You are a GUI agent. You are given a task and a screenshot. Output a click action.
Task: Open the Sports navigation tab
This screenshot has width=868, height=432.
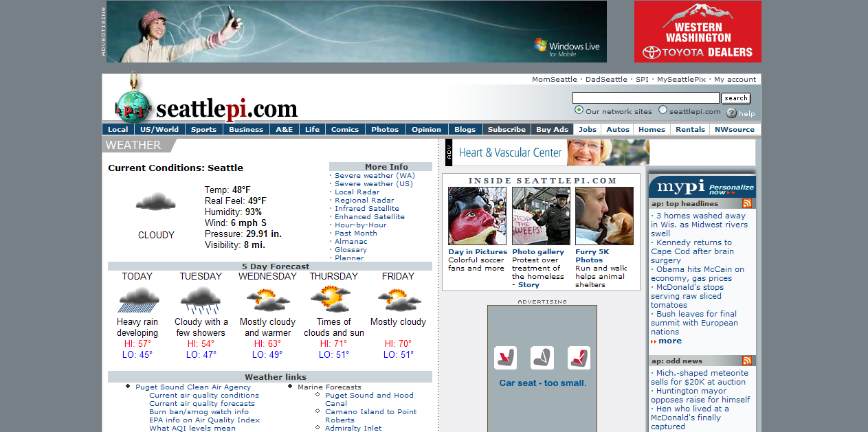tap(203, 129)
